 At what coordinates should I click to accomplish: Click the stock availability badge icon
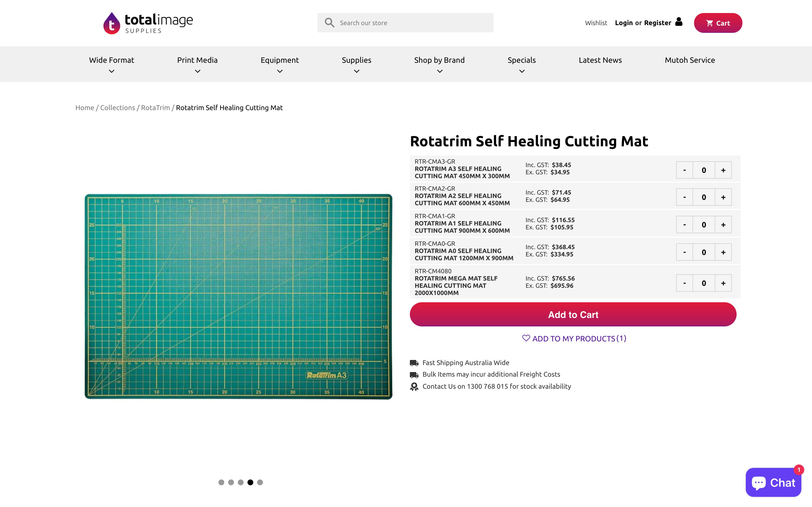[414, 386]
